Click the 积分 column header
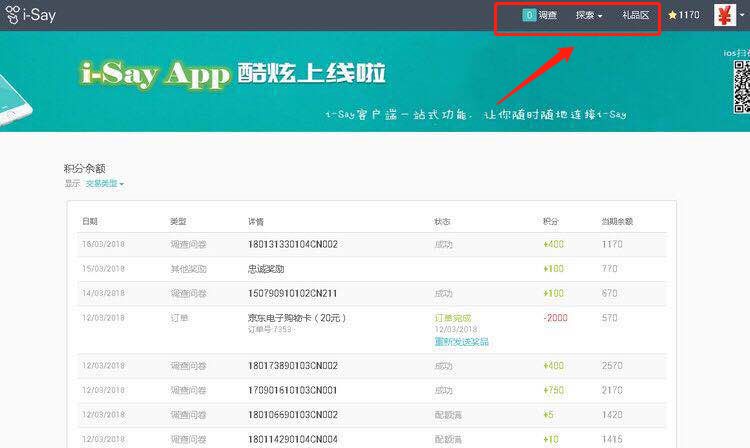 click(550, 220)
